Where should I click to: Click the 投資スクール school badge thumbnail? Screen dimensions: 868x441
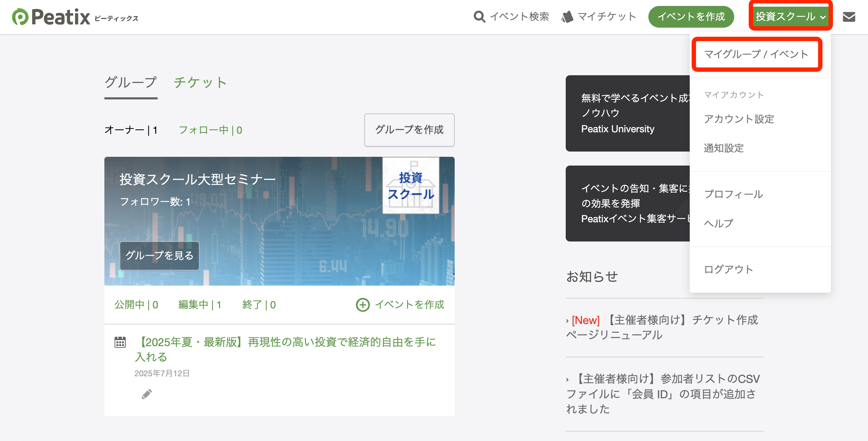point(411,185)
